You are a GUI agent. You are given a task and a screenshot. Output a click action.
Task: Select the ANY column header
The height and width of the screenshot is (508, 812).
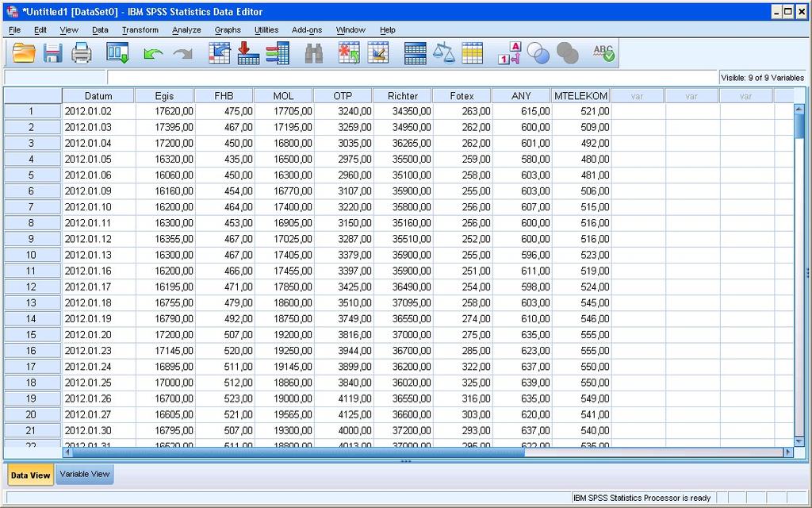(x=521, y=96)
